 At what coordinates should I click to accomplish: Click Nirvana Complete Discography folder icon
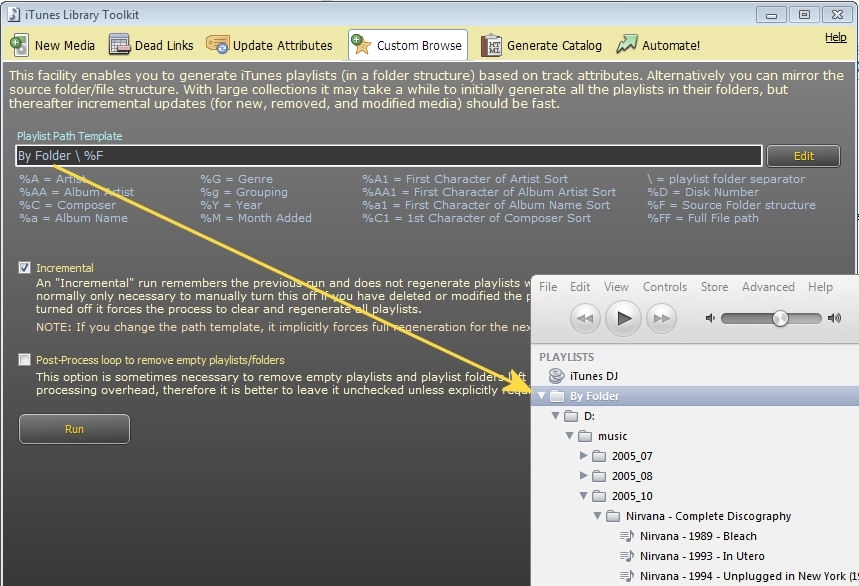click(613, 516)
